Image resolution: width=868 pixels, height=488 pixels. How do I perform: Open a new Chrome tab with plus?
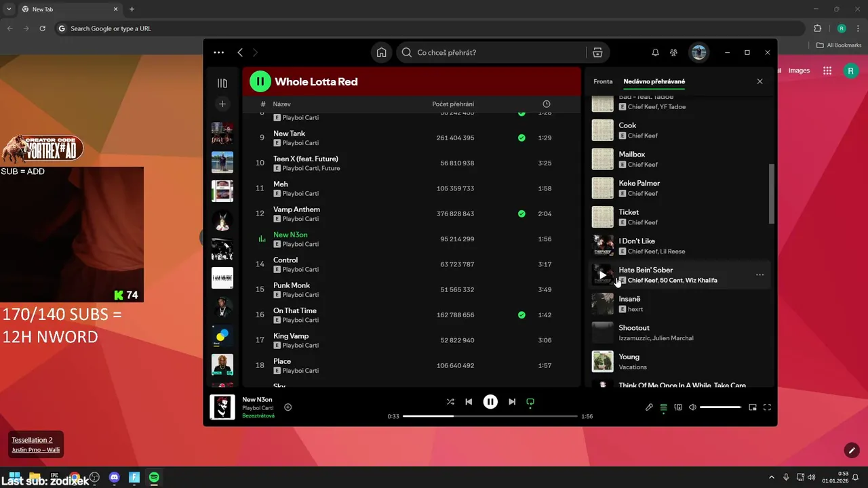pyautogui.click(x=132, y=9)
